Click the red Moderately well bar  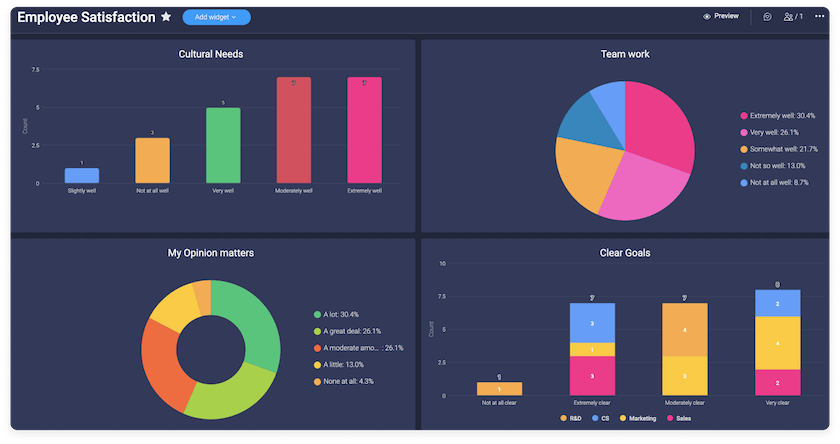[294, 130]
